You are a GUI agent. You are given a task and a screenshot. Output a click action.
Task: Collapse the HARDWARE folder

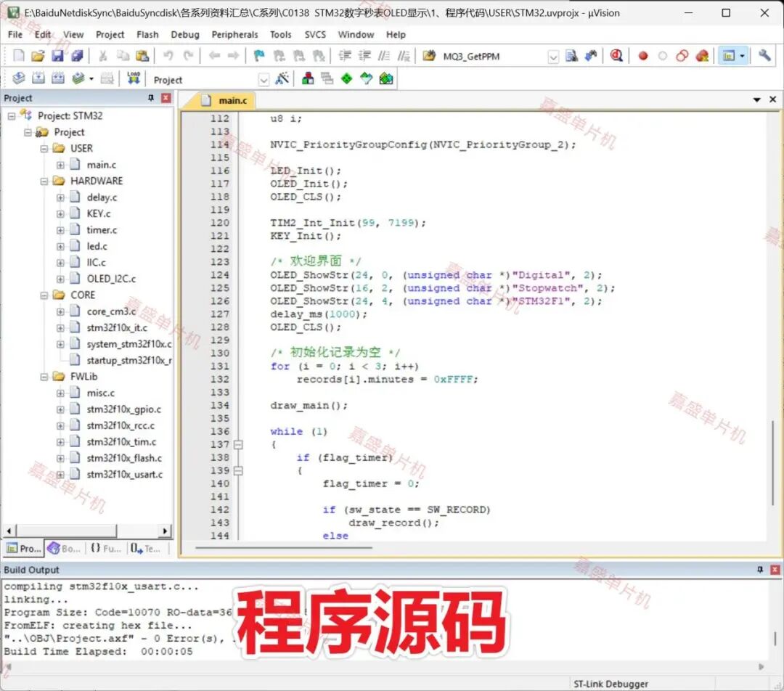coord(44,181)
